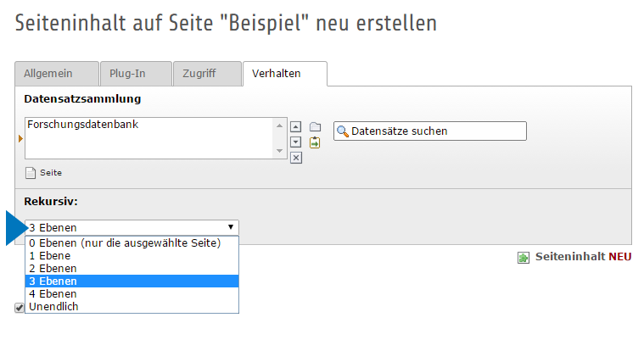Open the Rekursiv dropdown
644x351 pixels.
point(132,227)
